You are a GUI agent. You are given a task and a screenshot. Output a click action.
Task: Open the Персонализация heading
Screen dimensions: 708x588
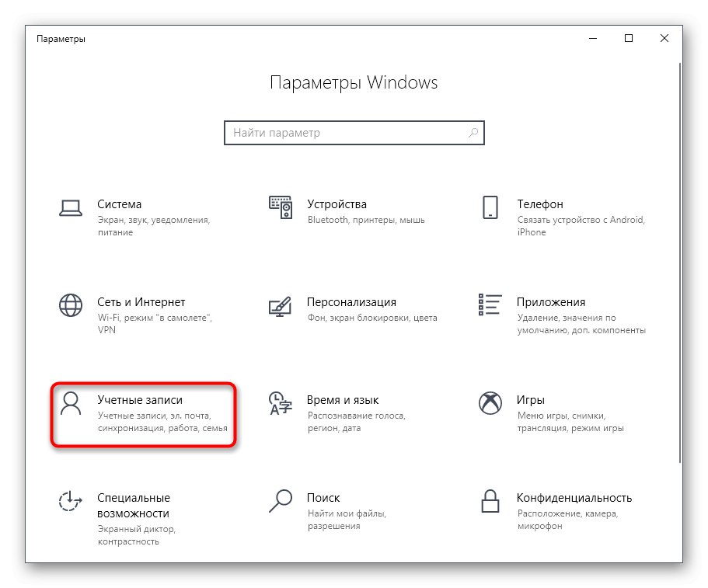352,302
